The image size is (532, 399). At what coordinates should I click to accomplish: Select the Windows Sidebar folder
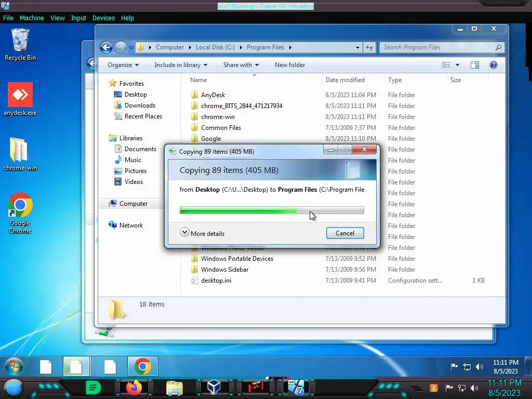pyautogui.click(x=224, y=270)
